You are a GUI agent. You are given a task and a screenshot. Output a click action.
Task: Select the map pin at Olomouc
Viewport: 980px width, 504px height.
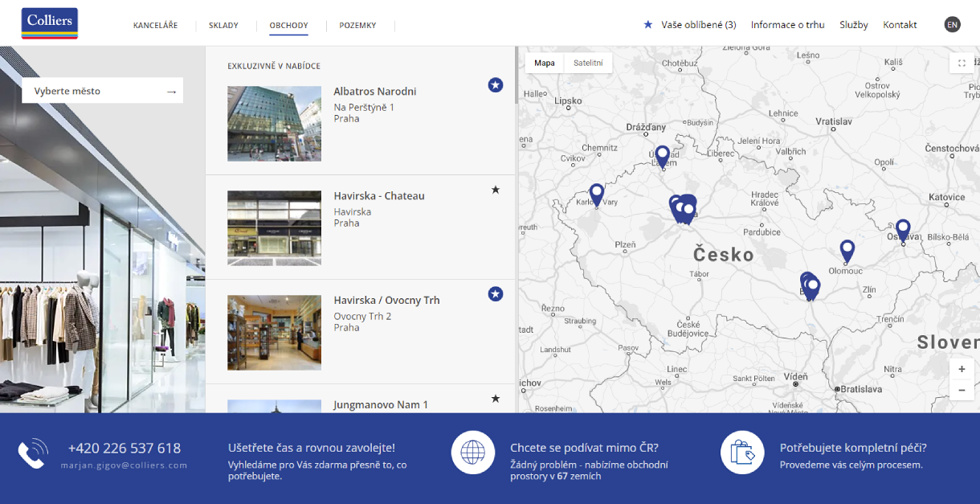click(847, 251)
